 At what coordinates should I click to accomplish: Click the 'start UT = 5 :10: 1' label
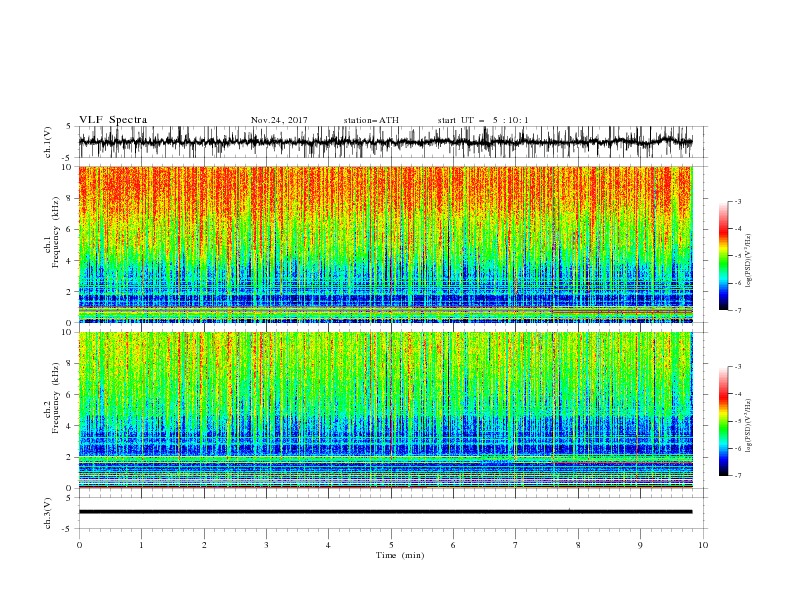[483, 120]
